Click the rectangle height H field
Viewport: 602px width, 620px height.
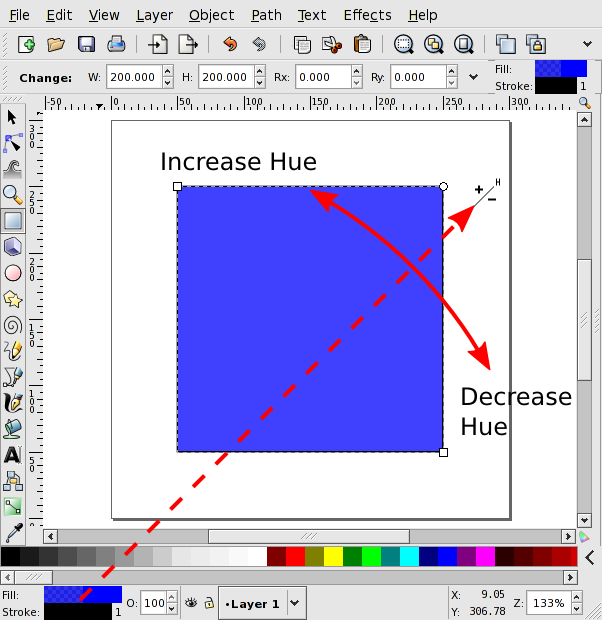click(x=226, y=77)
